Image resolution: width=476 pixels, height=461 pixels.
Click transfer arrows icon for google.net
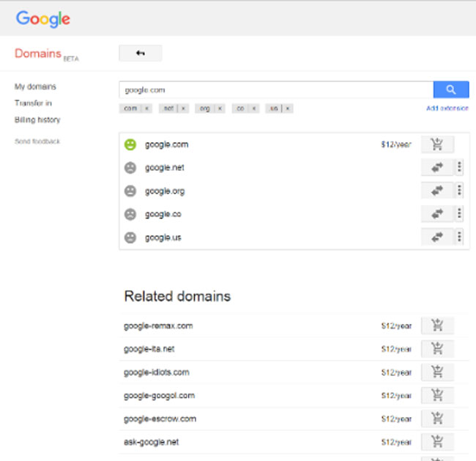pyautogui.click(x=437, y=168)
